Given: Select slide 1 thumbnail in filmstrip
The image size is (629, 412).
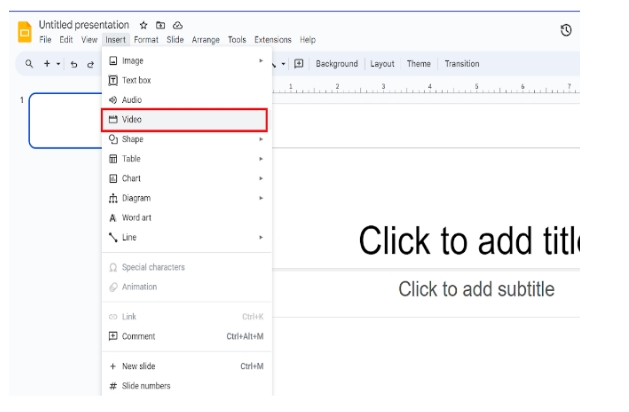Looking at the screenshot, I should (65, 120).
